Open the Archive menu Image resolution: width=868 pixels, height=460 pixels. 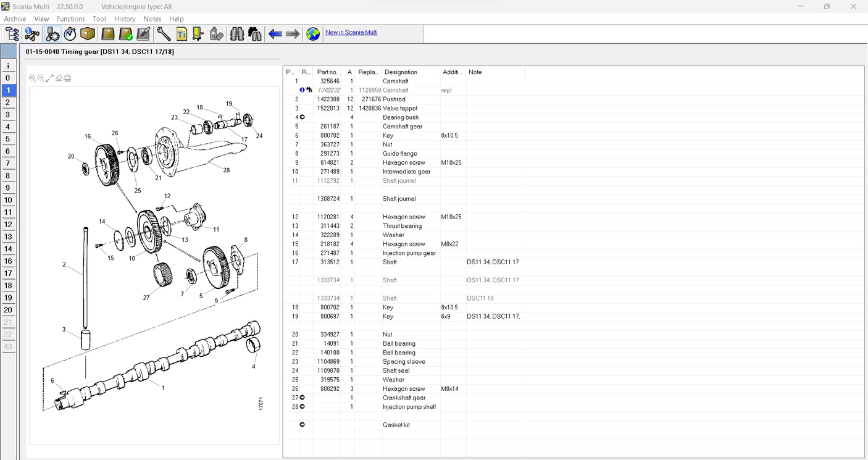14,19
